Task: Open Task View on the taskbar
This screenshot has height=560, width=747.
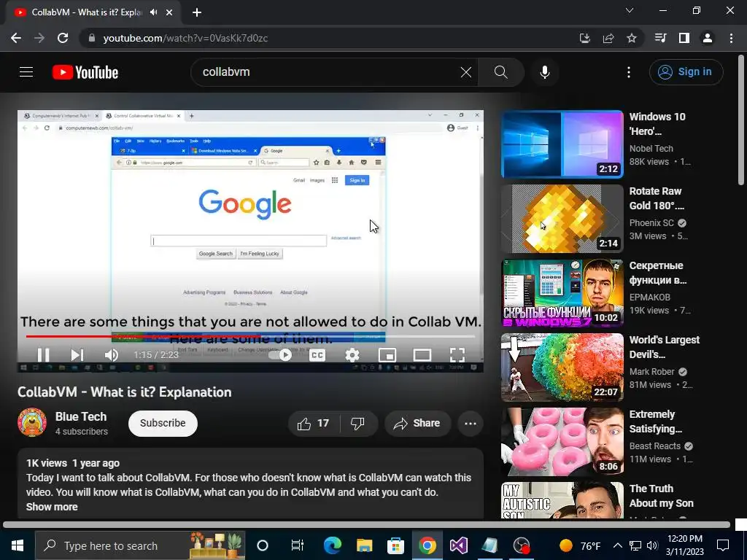Action: pos(298,545)
